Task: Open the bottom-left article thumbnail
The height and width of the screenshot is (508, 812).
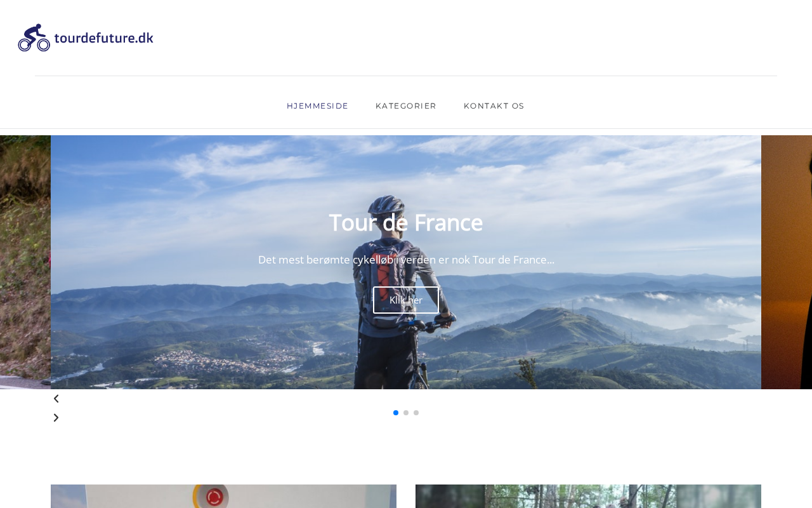Action: coord(223,496)
